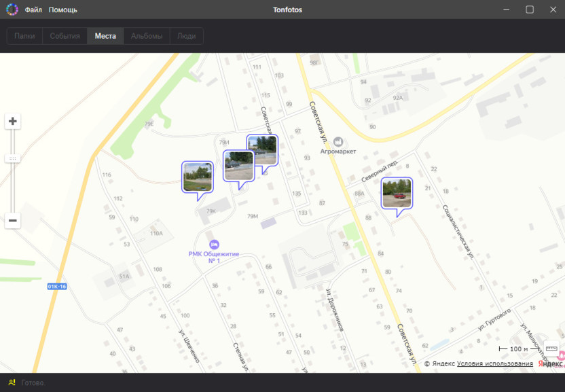Switch to the Папки tab
The image size is (565, 392).
click(24, 36)
